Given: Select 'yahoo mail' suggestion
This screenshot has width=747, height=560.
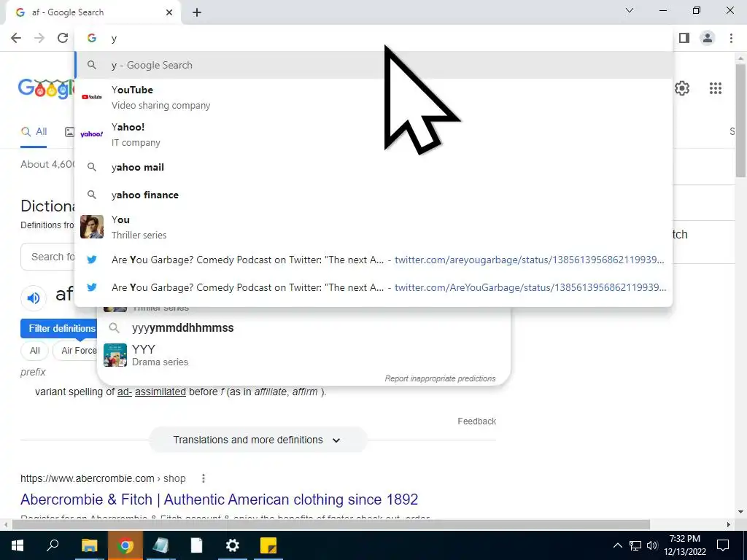Looking at the screenshot, I should pos(373,167).
